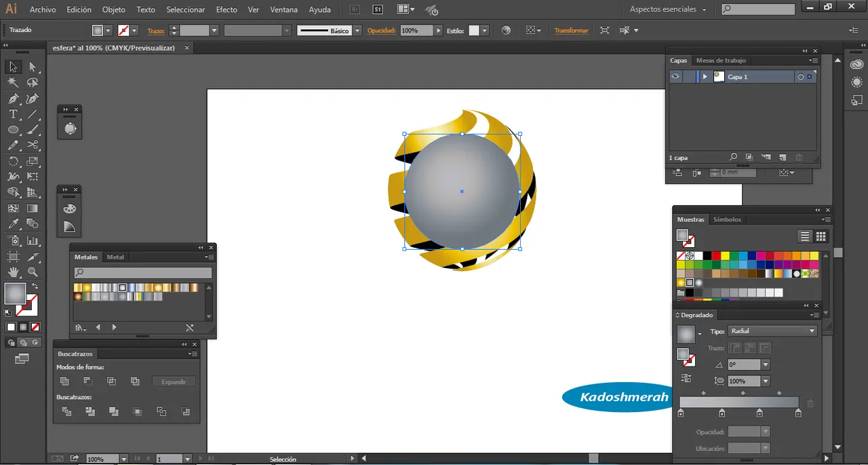Switch Muestras panel to list view
The height and width of the screenshot is (465, 868).
tap(805, 236)
